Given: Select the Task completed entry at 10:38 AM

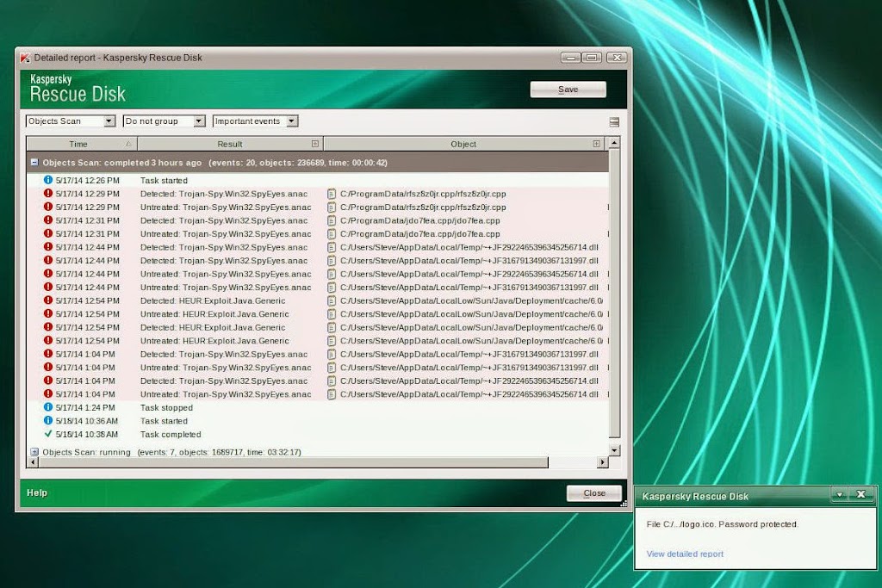Looking at the screenshot, I should (x=317, y=435).
